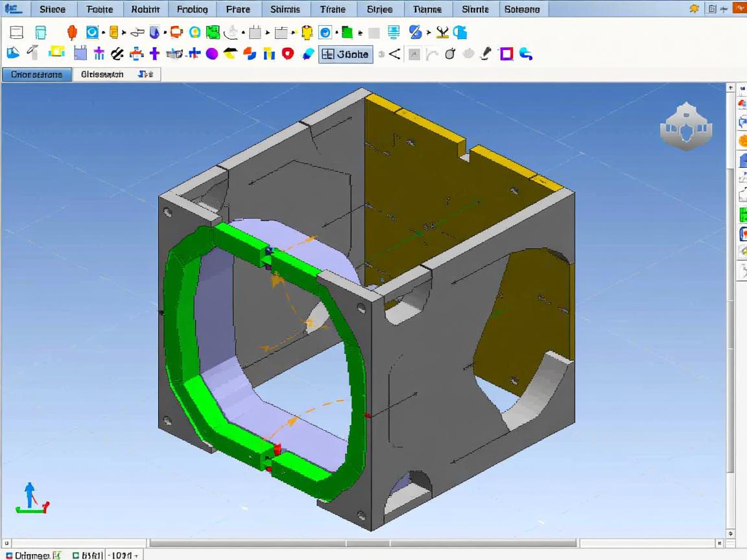Image resolution: width=747 pixels, height=560 pixels.
Task: Click the Glrissatch panel button
Action: pos(102,75)
